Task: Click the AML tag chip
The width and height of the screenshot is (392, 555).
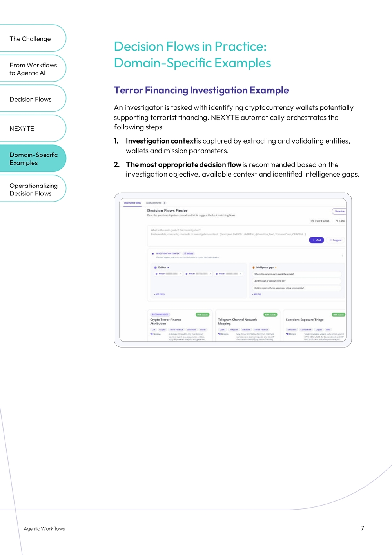Action: click(x=328, y=329)
